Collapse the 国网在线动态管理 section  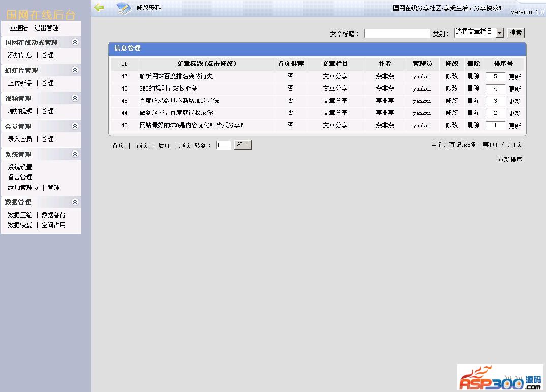[x=75, y=42]
